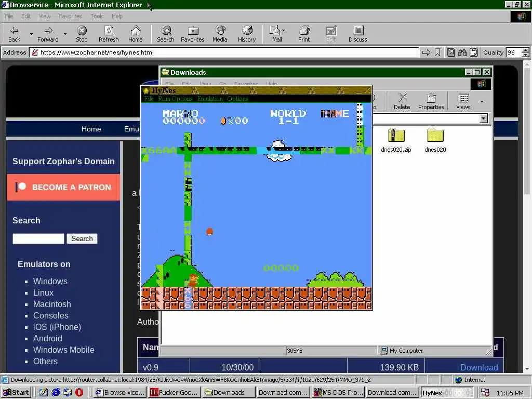Open the History toolbar button
The height and width of the screenshot is (399, 532).
tap(247, 34)
